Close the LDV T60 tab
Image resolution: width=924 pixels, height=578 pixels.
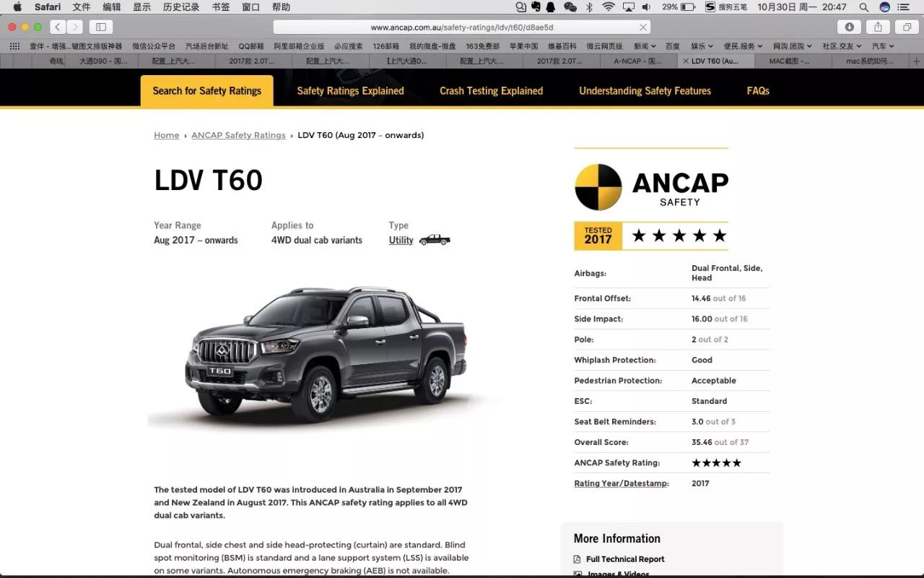[x=685, y=61]
